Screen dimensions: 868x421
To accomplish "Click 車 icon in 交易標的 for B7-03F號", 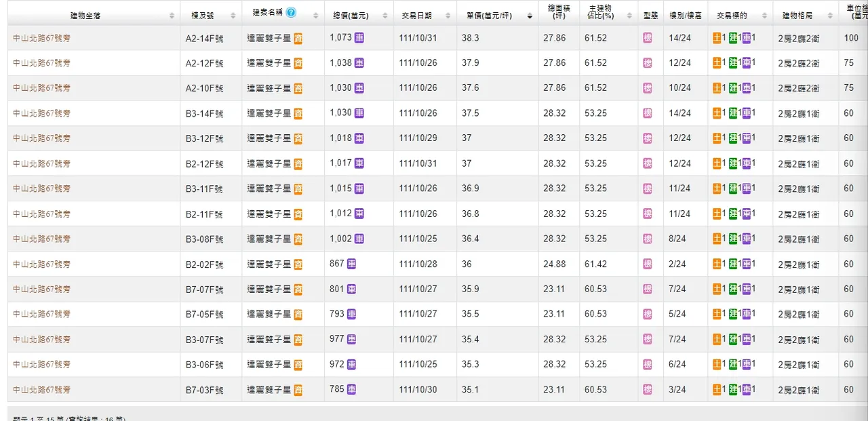I will click(x=747, y=389).
